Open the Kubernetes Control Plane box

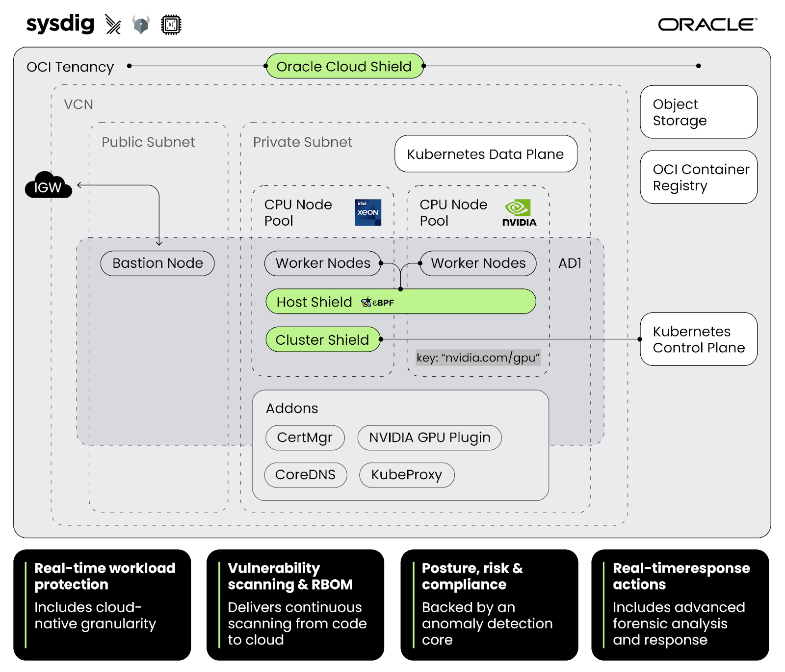coord(699,339)
